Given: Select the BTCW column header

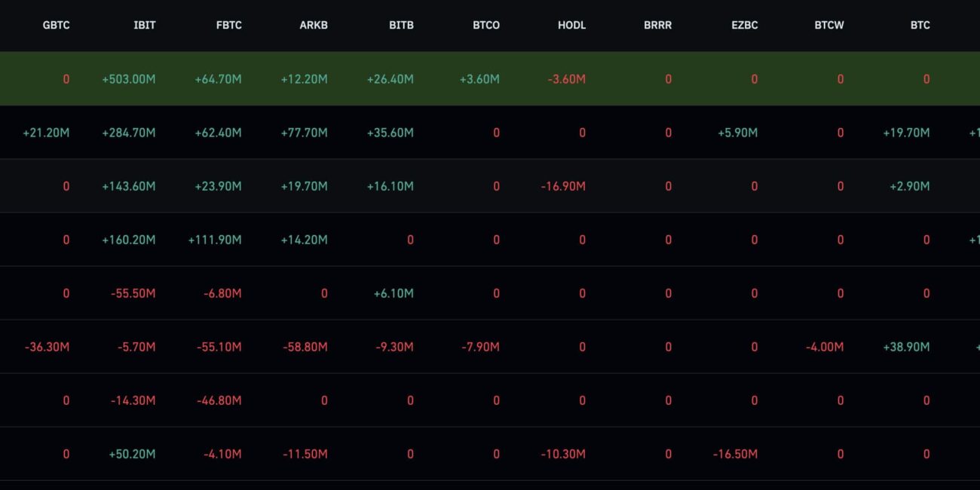Looking at the screenshot, I should point(829,25).
